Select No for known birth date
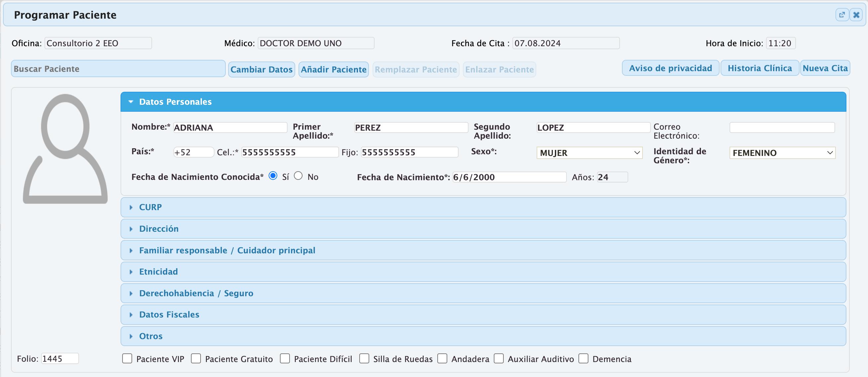868x377 pixels. click(298, 176)
